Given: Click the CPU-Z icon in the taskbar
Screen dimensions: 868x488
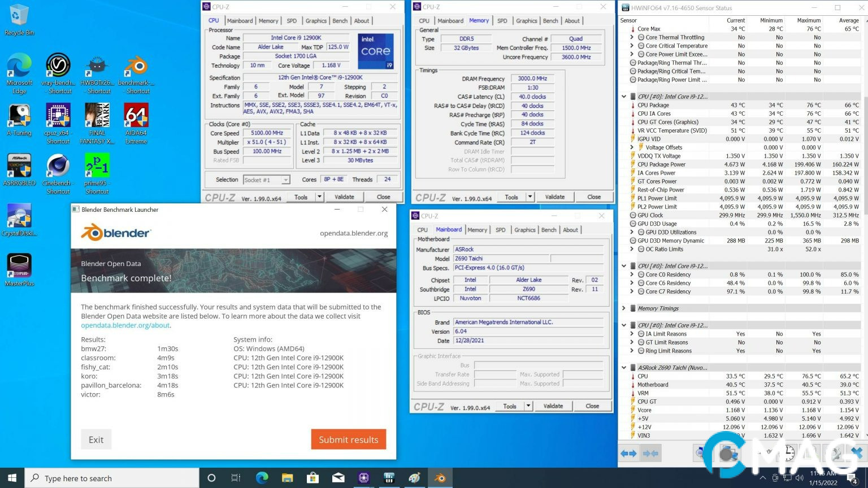Looking at the screenshot, I should coord(363,478).
